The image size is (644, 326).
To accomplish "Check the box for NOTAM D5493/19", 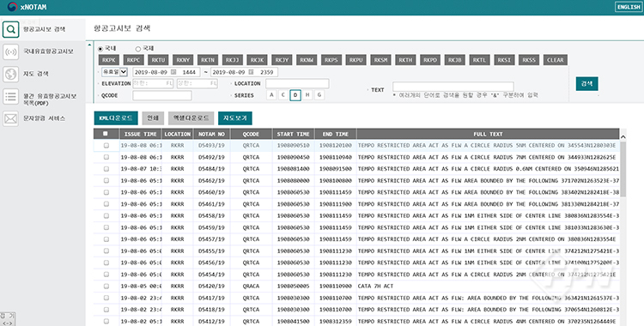I will click(106, 145).
